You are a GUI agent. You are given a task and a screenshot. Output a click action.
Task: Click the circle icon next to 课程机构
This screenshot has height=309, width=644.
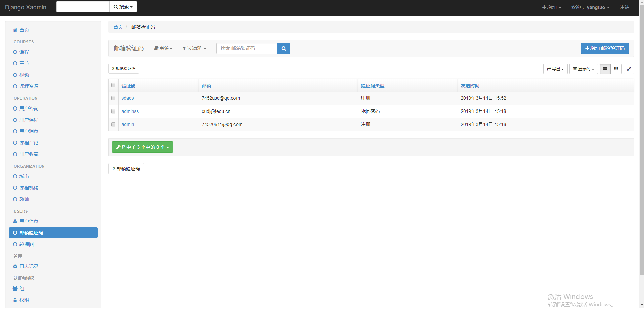[x=15, y=188]
